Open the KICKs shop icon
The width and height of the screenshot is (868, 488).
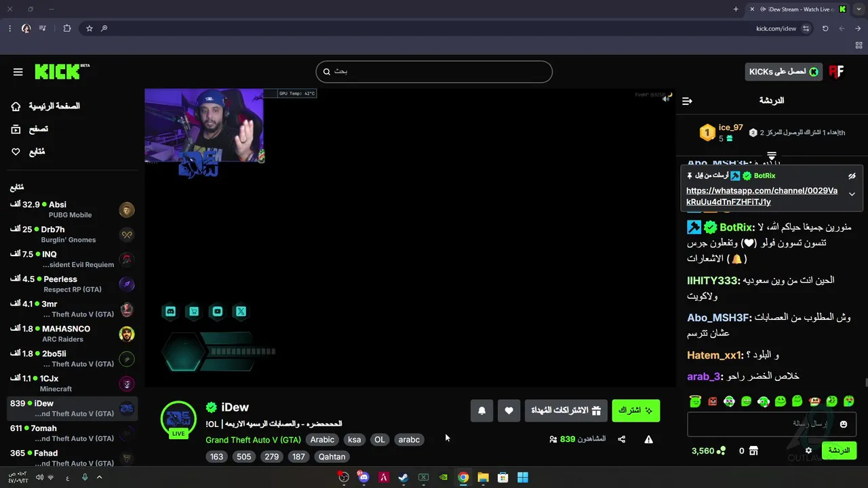[753, 451]
